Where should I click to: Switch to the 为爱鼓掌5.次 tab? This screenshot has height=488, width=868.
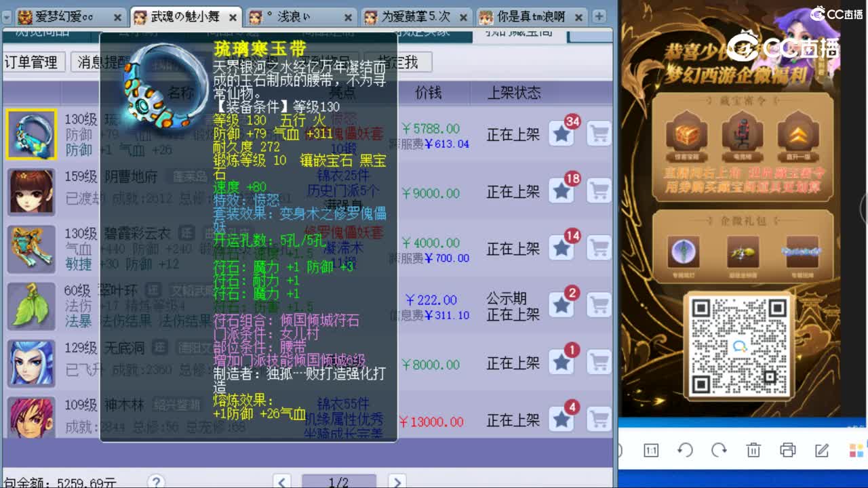point(417,18)
